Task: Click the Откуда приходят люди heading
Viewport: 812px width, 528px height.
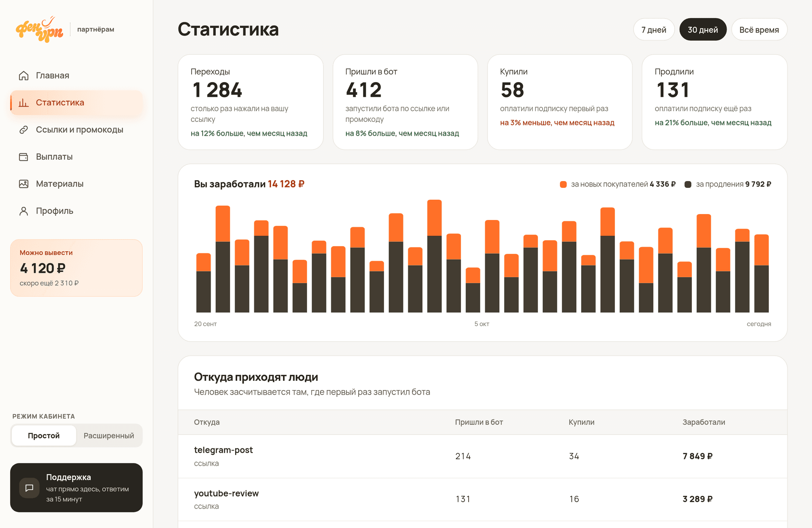Action: pyautogui.click(x=256, y=377)
